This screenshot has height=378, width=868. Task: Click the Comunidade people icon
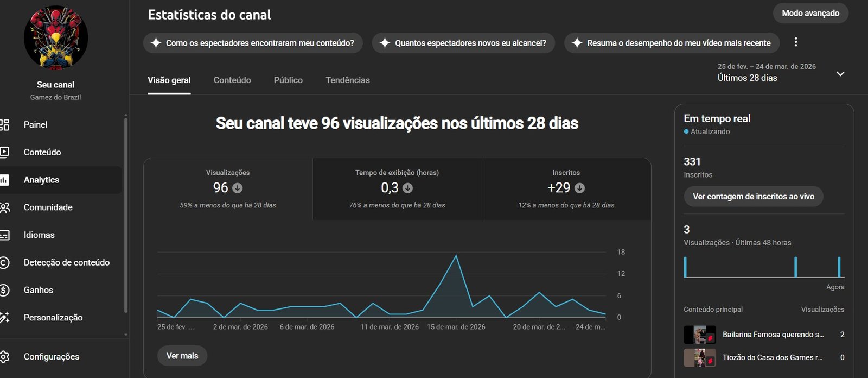click(x=4, y=207)
